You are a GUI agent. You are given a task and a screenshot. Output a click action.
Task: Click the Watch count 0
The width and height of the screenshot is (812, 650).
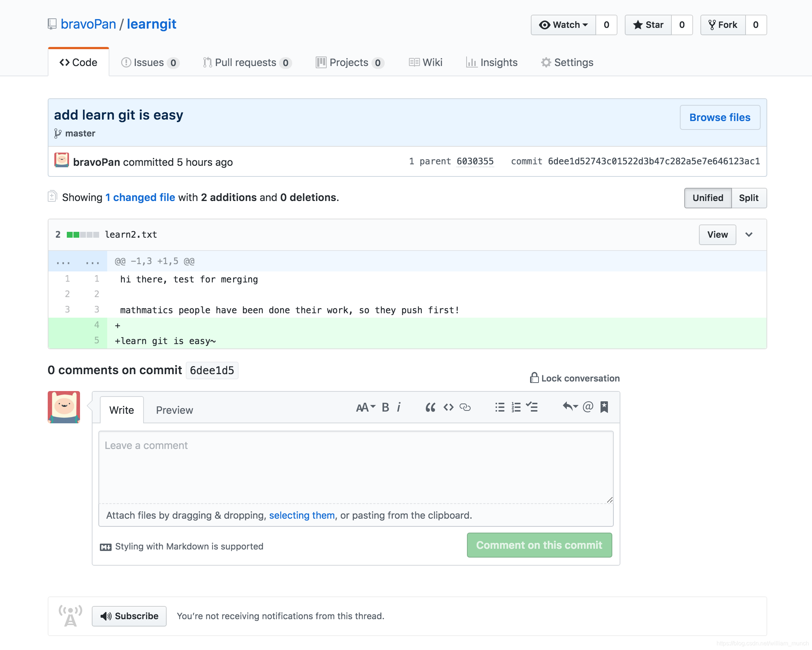pyautogui.click(x=606, y=25)
